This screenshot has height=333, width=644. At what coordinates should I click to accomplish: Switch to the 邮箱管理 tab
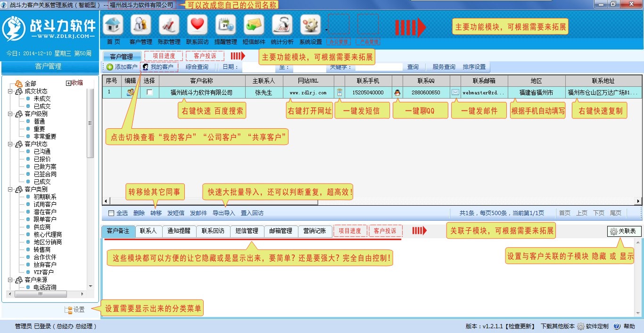point(281,231)
